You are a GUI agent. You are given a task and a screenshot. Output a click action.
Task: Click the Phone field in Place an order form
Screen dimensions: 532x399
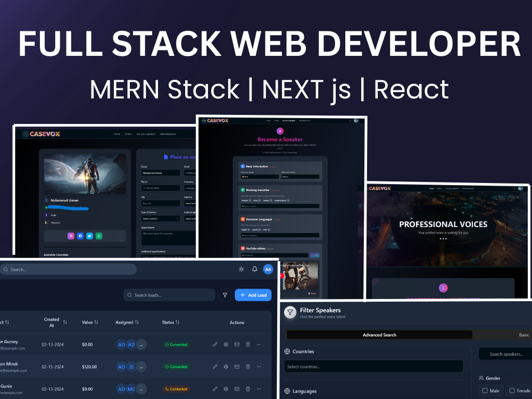[161, 188]
